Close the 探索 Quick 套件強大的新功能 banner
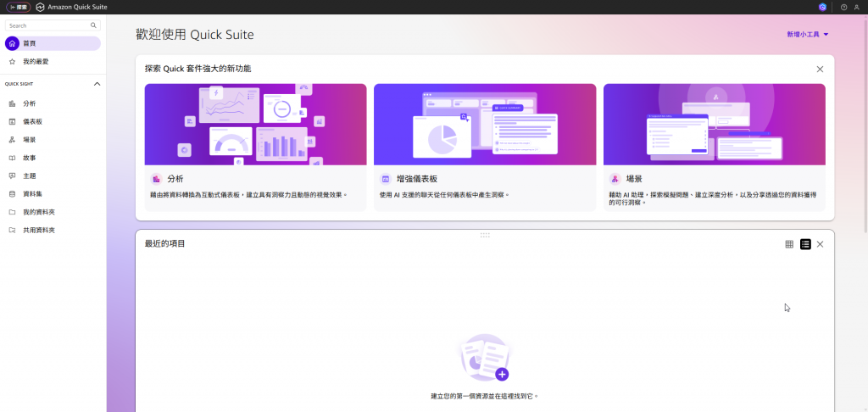Viewport: 868px width, 412px height. point(820,70)
